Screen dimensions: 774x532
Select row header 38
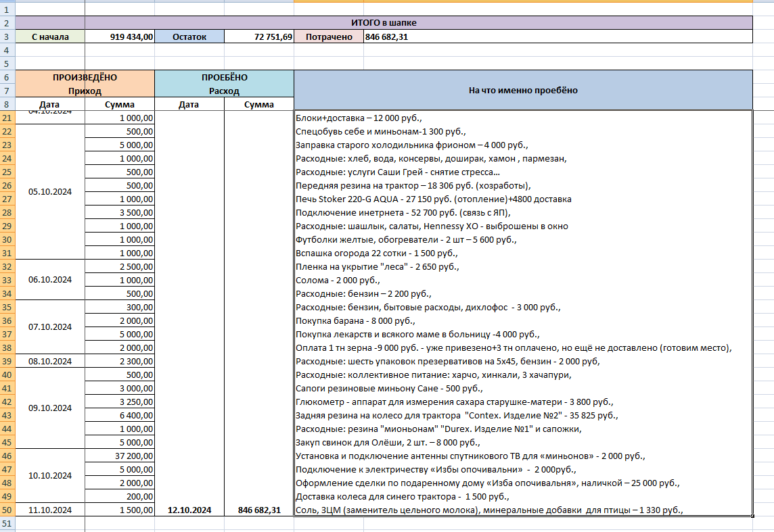[x=7, y=347]
